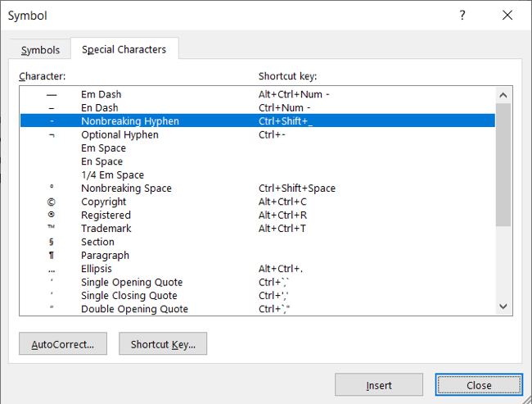Open the AutoCorrect dialog button
532x404 pixels.
[63, 344]
